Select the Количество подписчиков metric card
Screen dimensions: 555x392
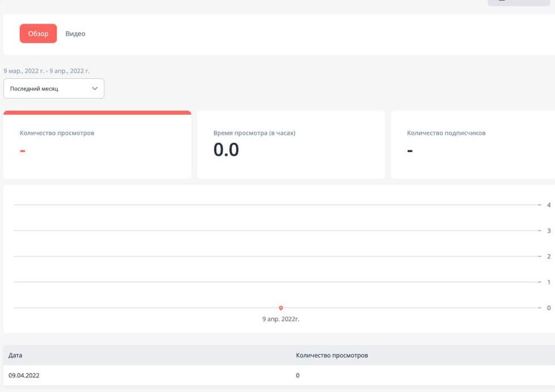point(473,145)
